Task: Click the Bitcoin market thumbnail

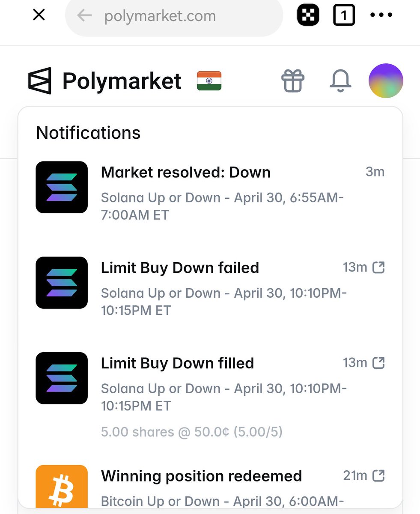Action: click(x=62, y=487)
